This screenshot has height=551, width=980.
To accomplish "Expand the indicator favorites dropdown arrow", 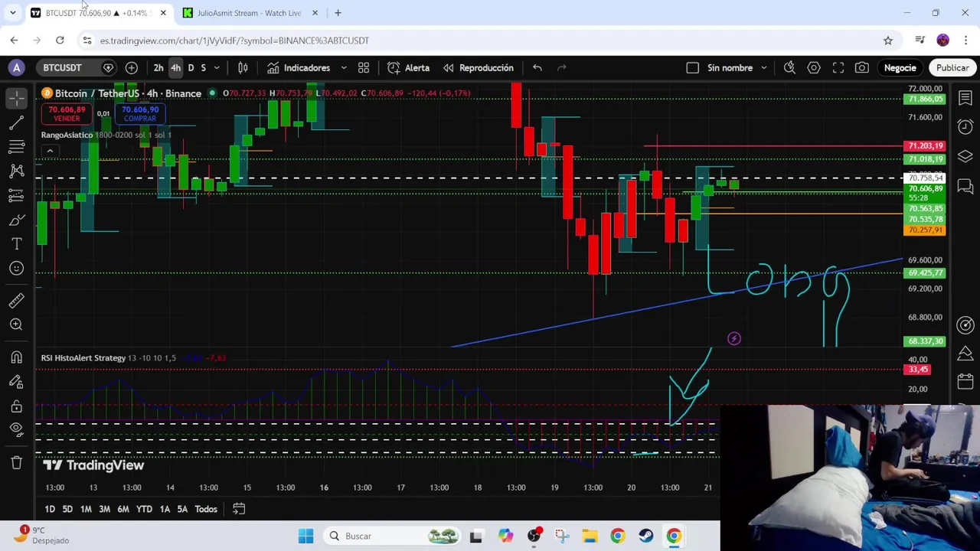I will 344,68.
